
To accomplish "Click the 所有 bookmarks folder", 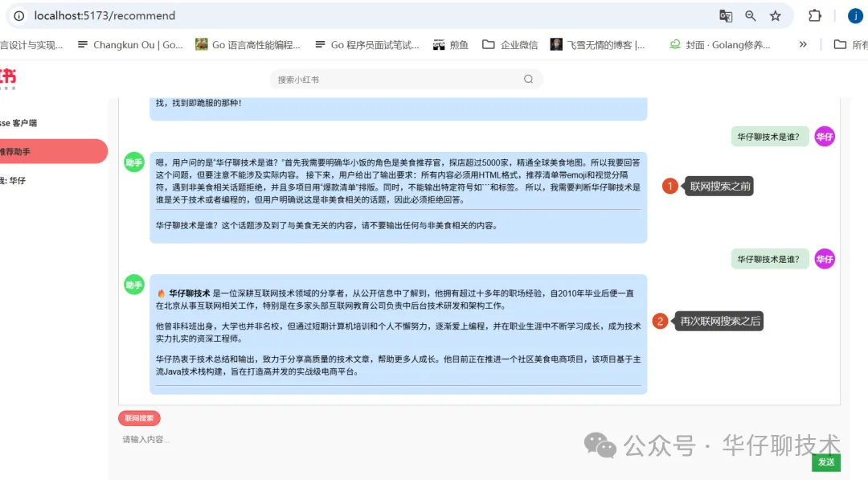I will tap(851, 45).
